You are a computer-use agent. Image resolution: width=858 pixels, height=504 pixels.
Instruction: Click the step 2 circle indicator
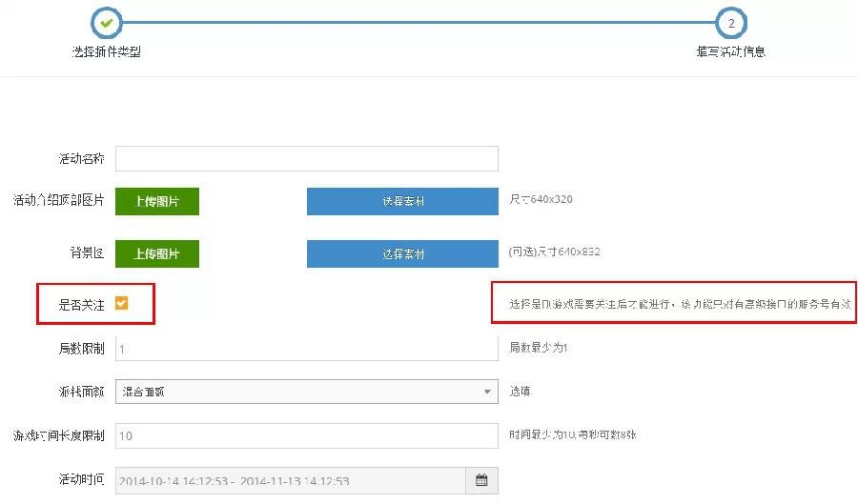click(x=731, y=23)
